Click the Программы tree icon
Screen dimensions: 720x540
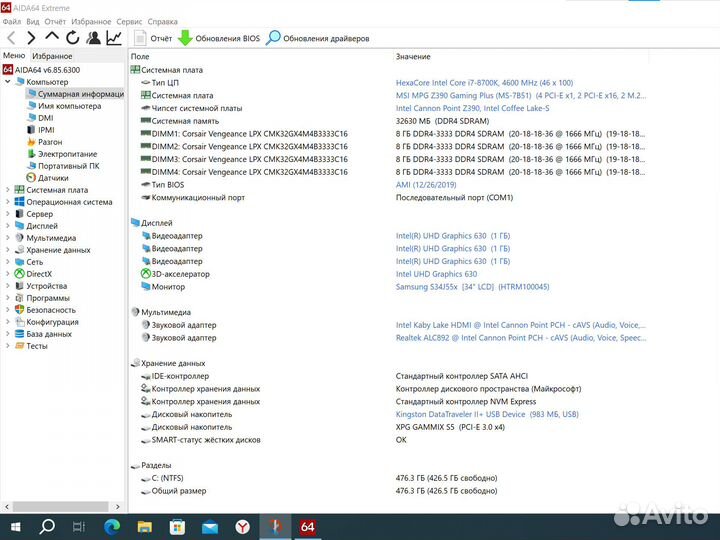coord(19,298)
